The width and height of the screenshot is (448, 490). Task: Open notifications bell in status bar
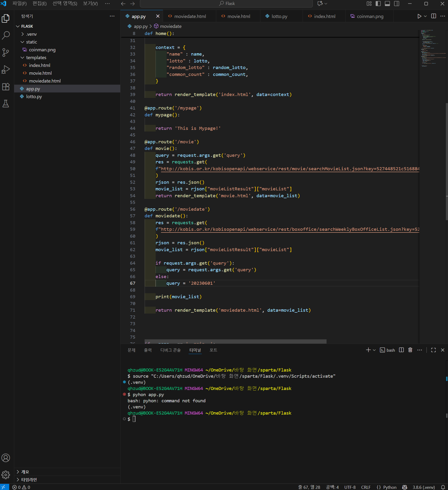443,487
